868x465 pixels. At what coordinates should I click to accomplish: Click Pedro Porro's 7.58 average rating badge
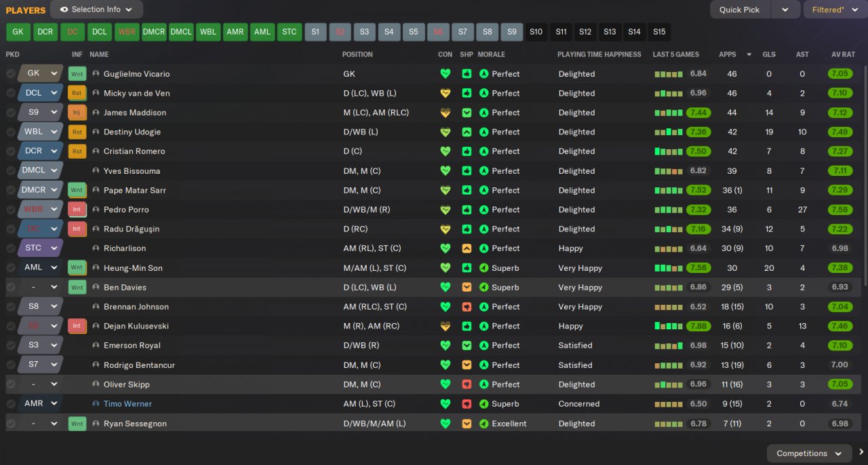point(840,210)
